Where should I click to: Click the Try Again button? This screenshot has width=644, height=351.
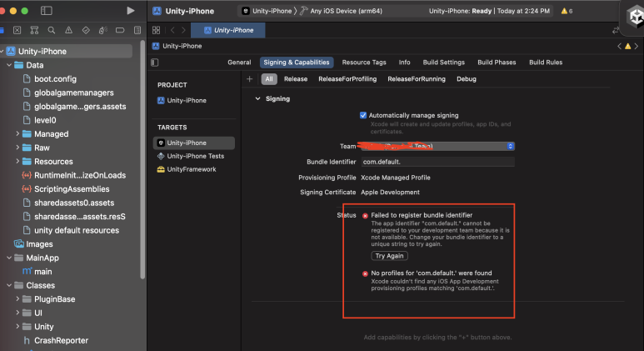click(389, 256)
